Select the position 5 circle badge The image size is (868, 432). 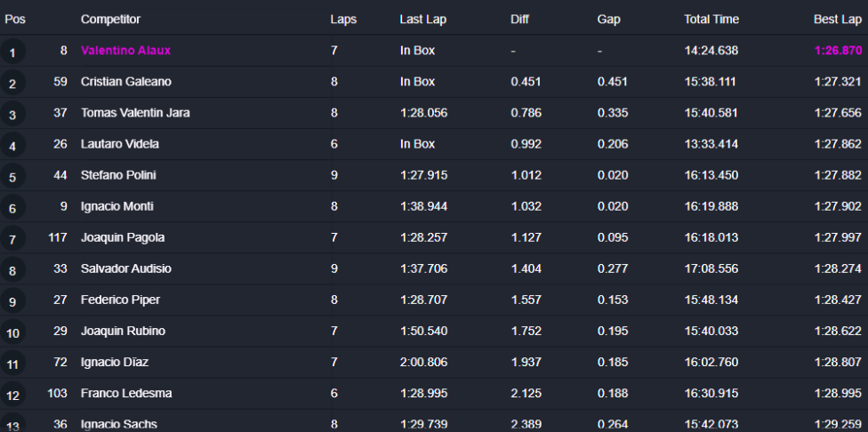(12, 177)
